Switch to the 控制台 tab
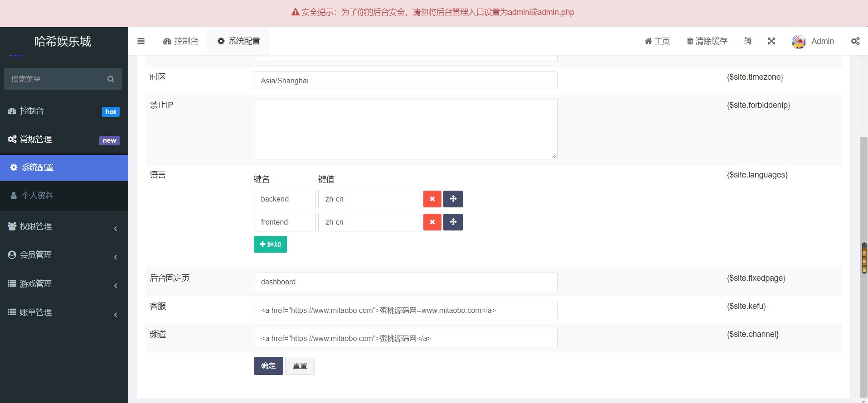 [x=181, y=41]
